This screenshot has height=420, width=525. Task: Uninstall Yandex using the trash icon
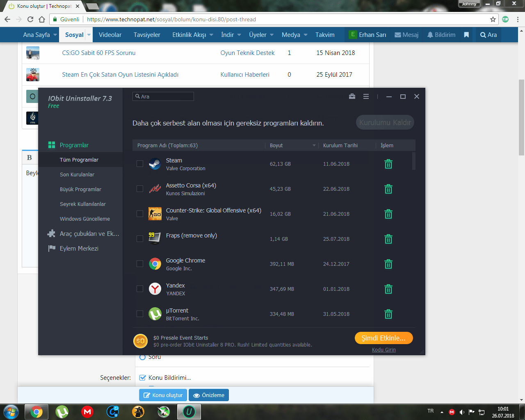click(388, 289)
